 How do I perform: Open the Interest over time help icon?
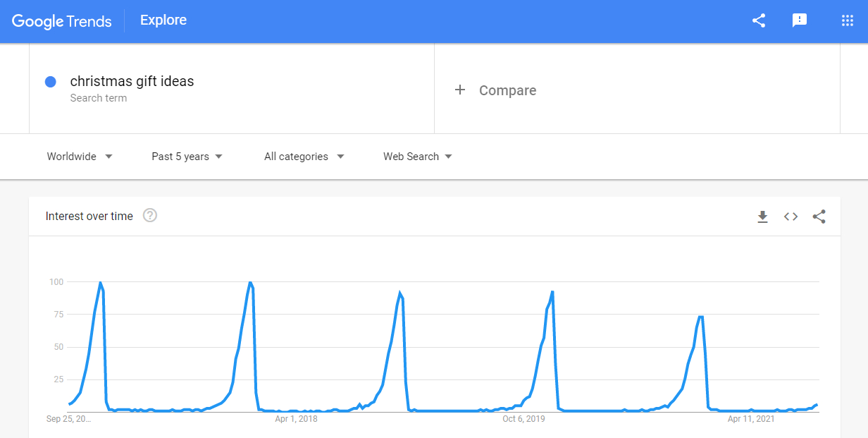(x=150, y=216)
